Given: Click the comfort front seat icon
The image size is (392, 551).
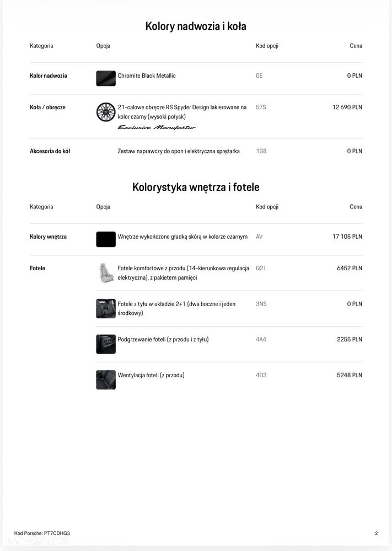Looking at the screenshot, I should (x=106, y=273).
